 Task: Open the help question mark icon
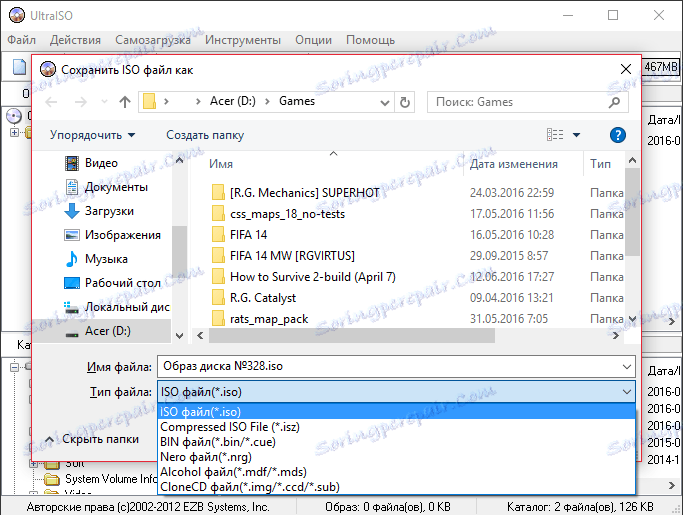pyautogui.click(x=618, y=135)
